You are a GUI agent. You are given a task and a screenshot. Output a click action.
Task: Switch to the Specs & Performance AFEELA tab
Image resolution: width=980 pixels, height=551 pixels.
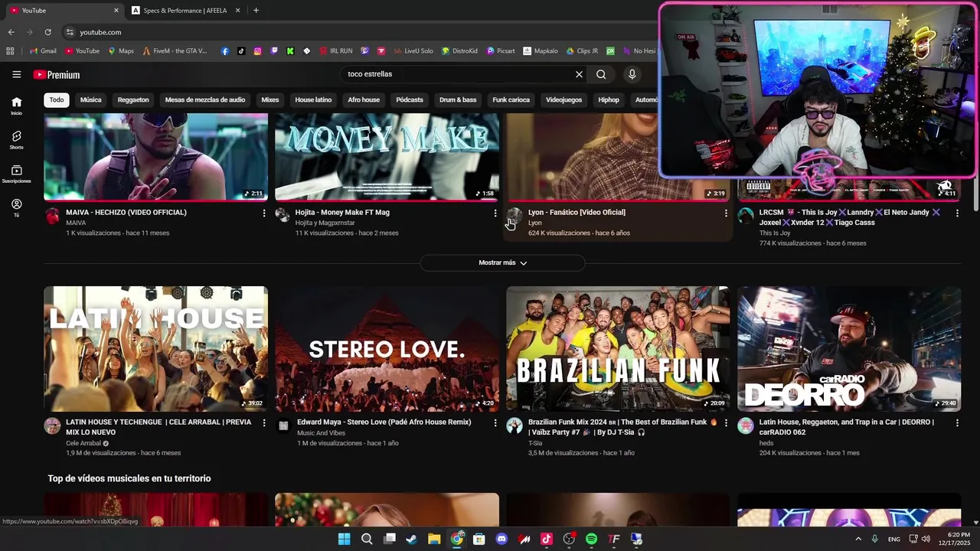pos(185,10)
